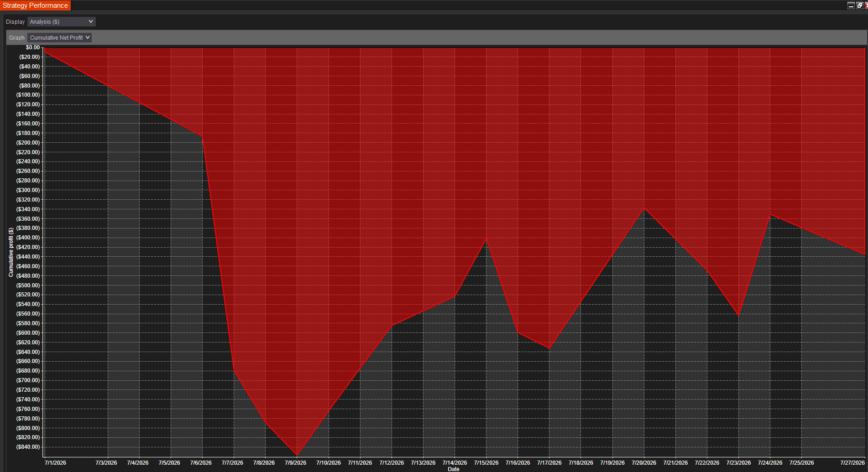Click the chart dip at 7/23/2026
Screen dimensions: 868x472
point(738,315)
